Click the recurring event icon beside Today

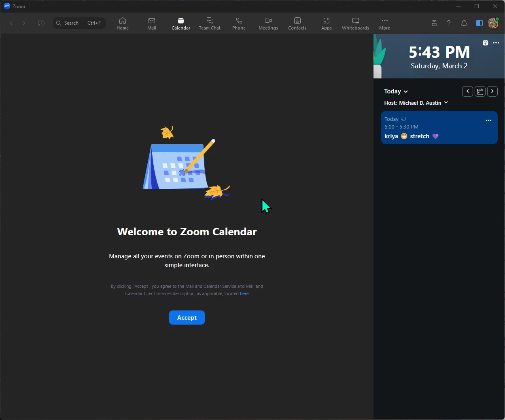[x=403, y=119]
